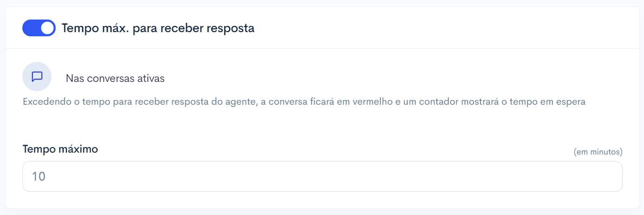644x215 pixels.
Task: Click the circular active conversations icon
Action: (x=37, y=76)
